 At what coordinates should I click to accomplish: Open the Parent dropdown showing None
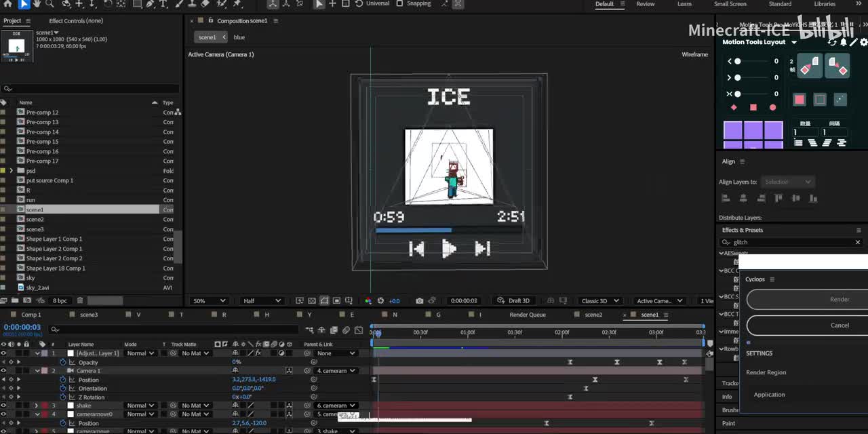point(336,353)
